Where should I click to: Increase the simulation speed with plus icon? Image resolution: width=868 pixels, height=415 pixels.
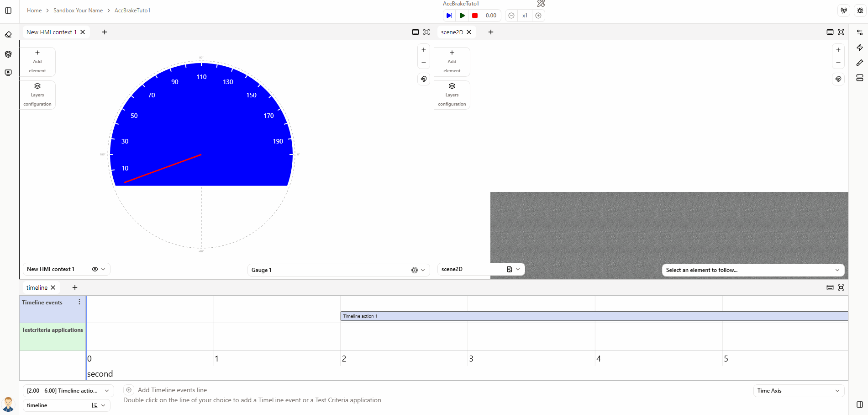538,16
